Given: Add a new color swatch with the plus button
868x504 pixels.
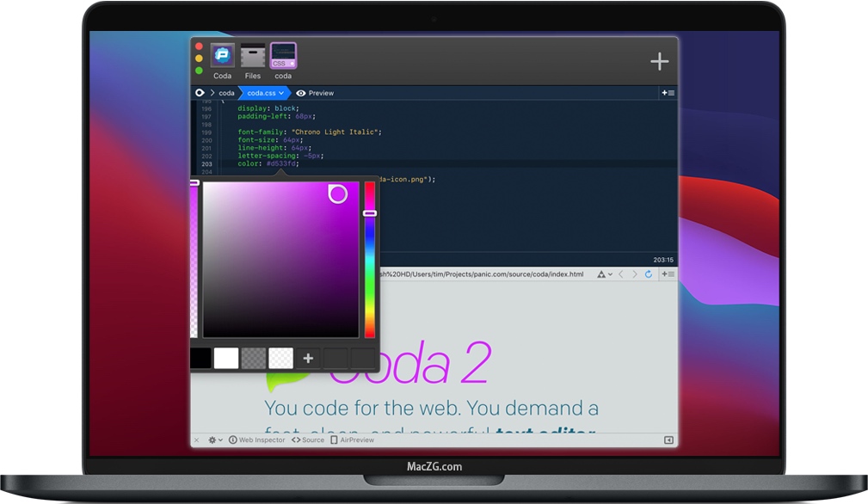Looking at the screenshot, I should pos(307,356).
